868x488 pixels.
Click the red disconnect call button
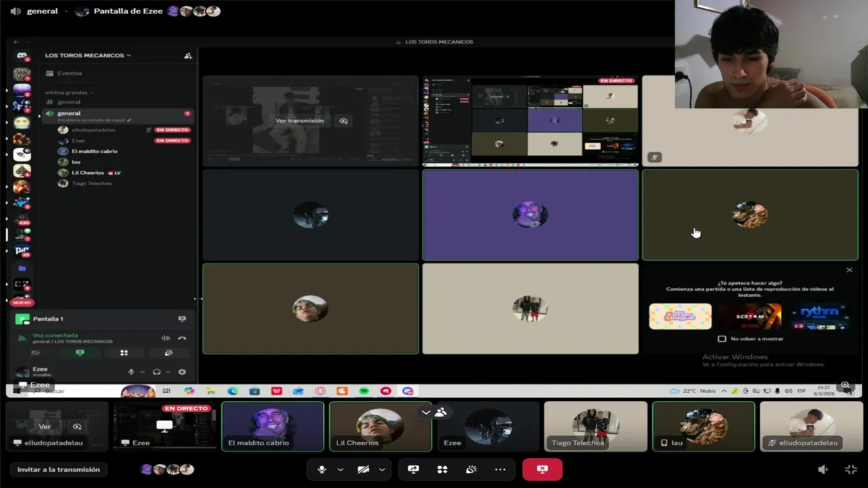click(542, 469)
